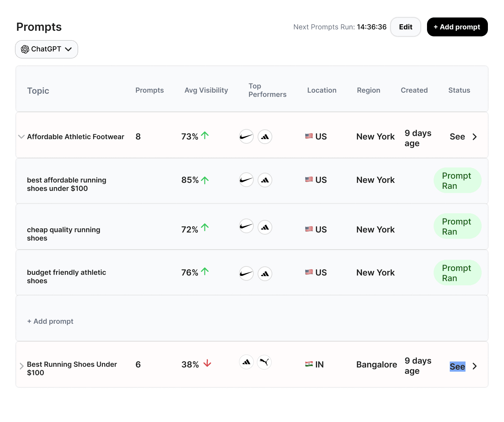Click the black Add prompt button

pos(457,27)
